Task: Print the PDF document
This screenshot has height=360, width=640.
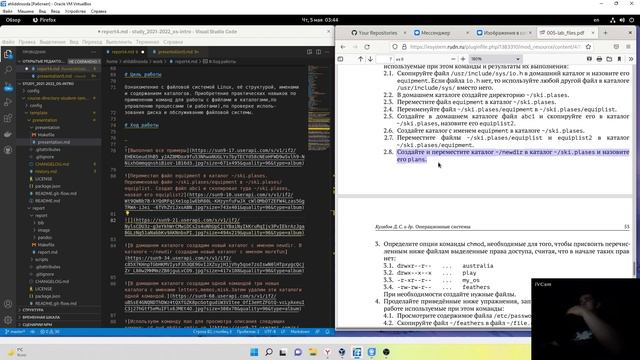Action: point(599,59)
